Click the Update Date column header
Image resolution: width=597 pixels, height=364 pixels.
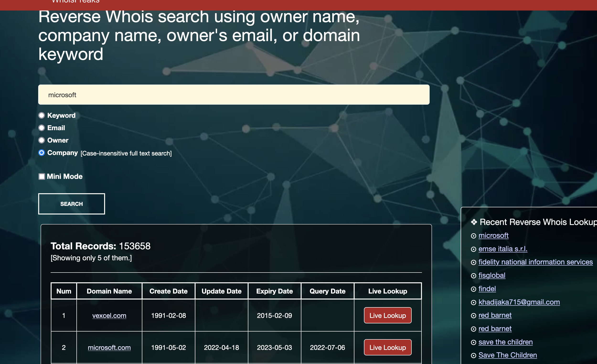(221, 291)
